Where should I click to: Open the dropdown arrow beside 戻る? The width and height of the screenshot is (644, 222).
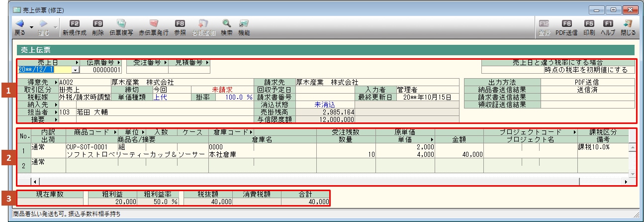pyautogui.click(x=31, y=27)
